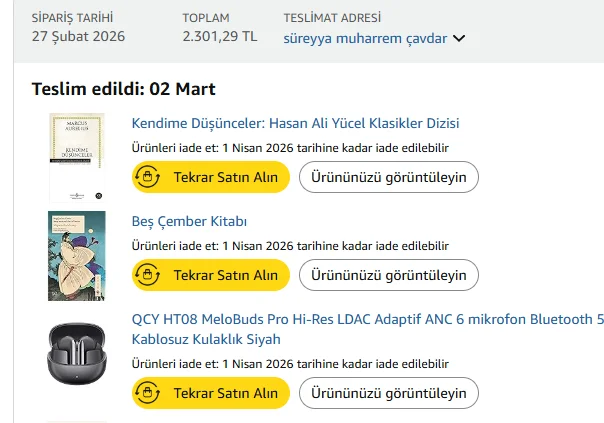Image resolution: width=604 pixels, height=423 pixels.
Task: Click Ürününüzü görüntüleyin for Kendime Düşünceler
Action: click(x=388, y=177)
